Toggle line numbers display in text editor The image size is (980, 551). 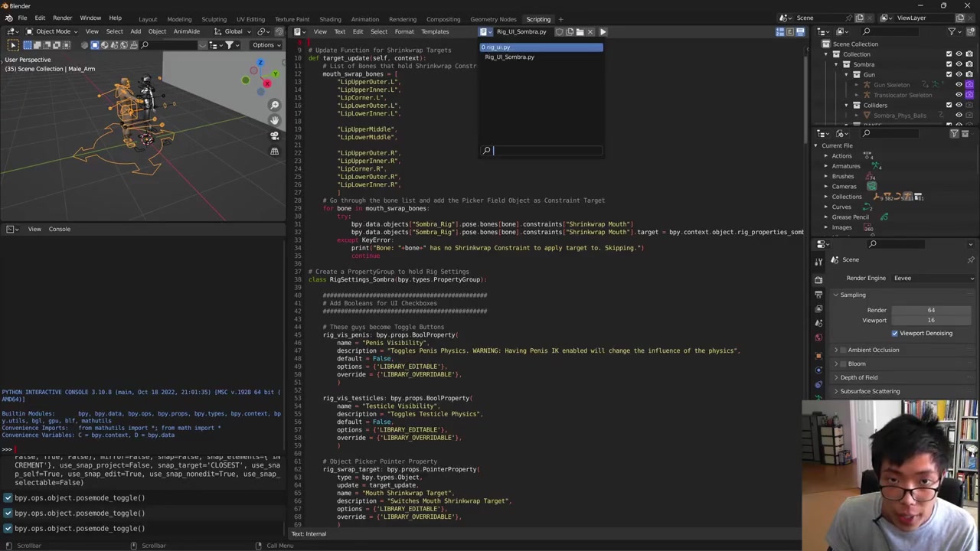coord(780,31)
